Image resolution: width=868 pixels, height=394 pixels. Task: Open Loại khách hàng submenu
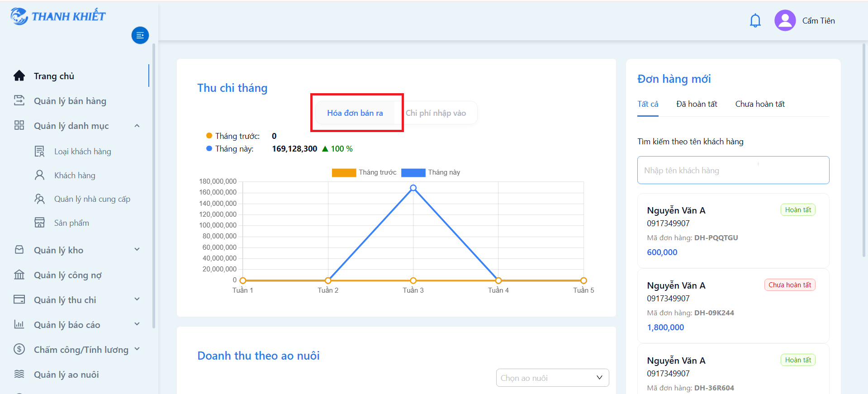click(x=82, y=152)
